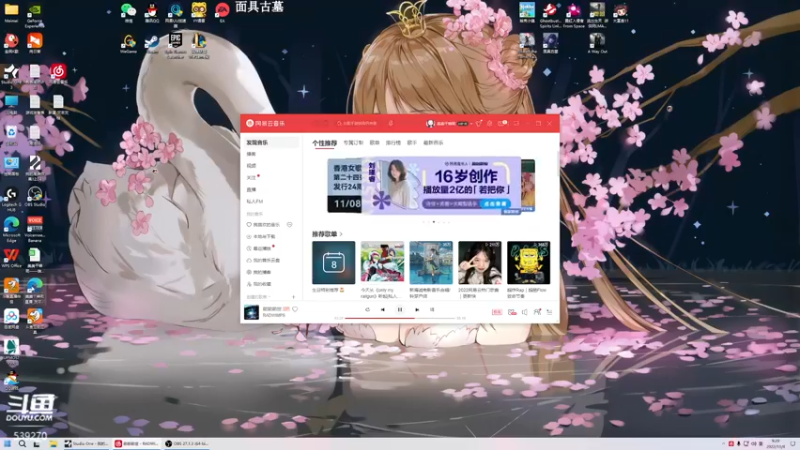The image size is (800, 450).
Task: Open the 歌手 tab
Action: click(412, 143)
